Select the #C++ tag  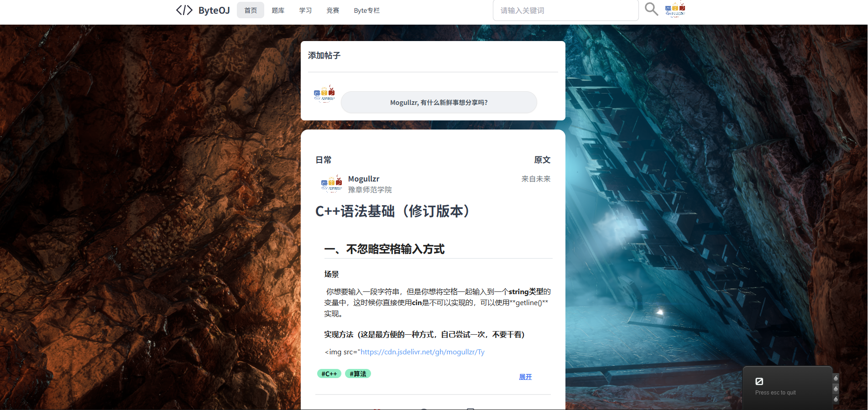(329, 374)
